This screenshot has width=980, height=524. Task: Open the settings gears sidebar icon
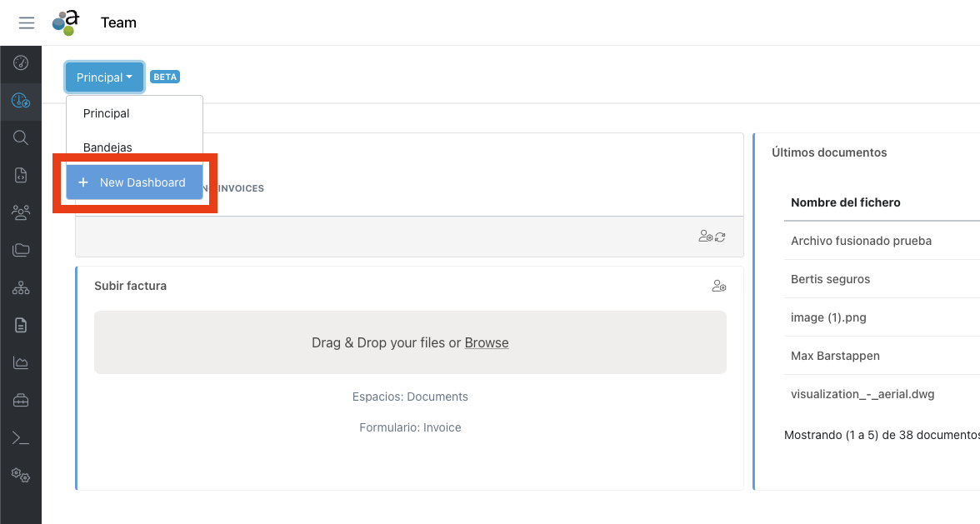tap(21, 476)
